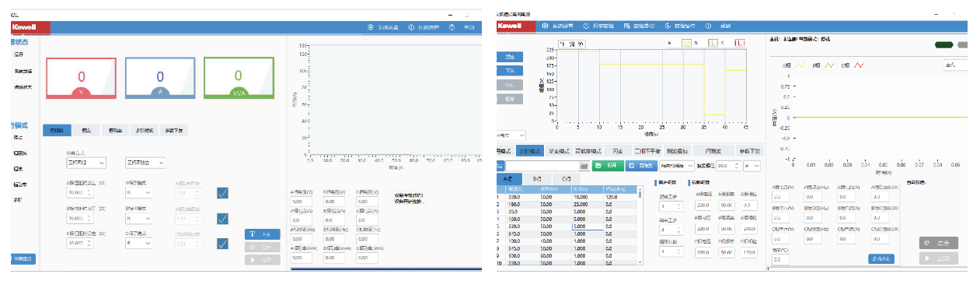980x281 pixels.
Task: Open system settings gear in left window
Action: click(371, 27)
